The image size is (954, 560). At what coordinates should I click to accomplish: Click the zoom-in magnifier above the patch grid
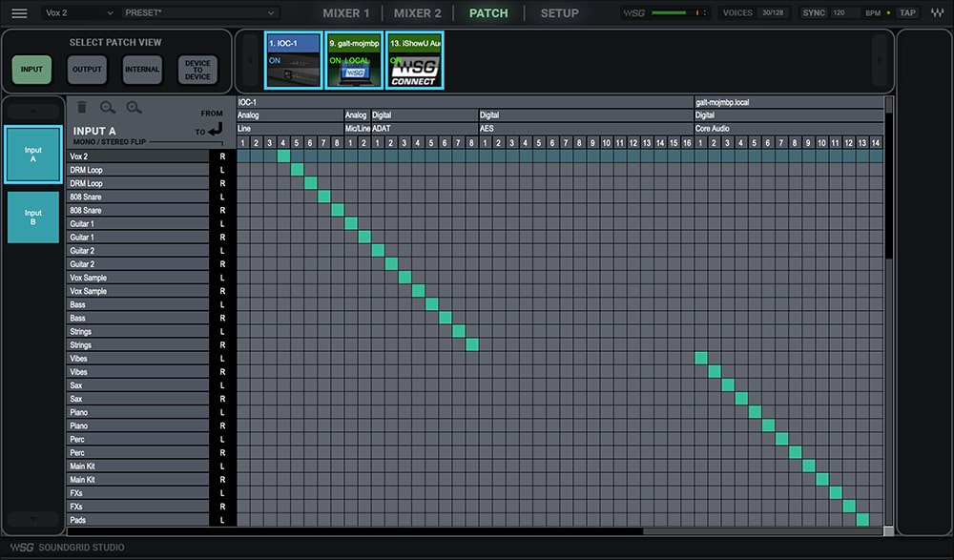click(x=134, y=107)
